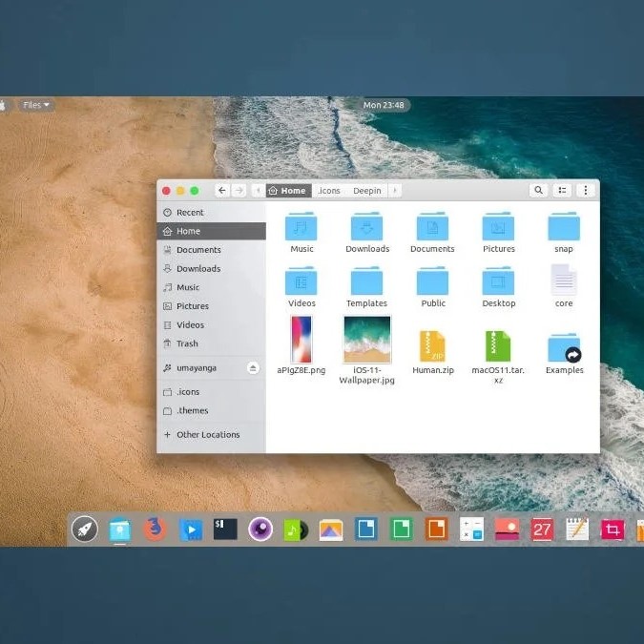Open the Templates folder

tap(366, 280)
